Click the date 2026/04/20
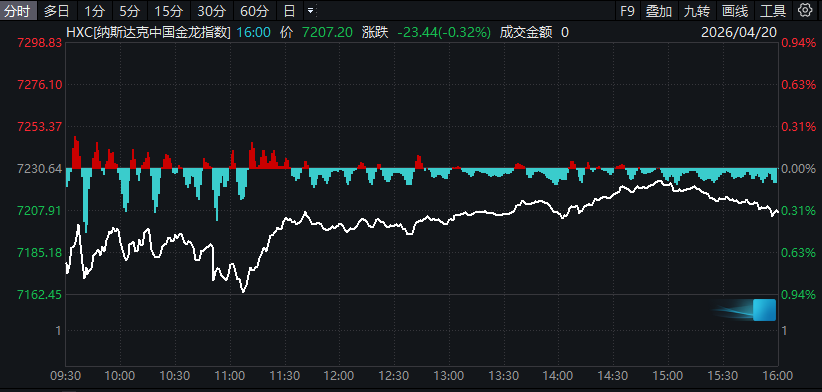Viewport: 822px width, 392px height. pos(739,32)
